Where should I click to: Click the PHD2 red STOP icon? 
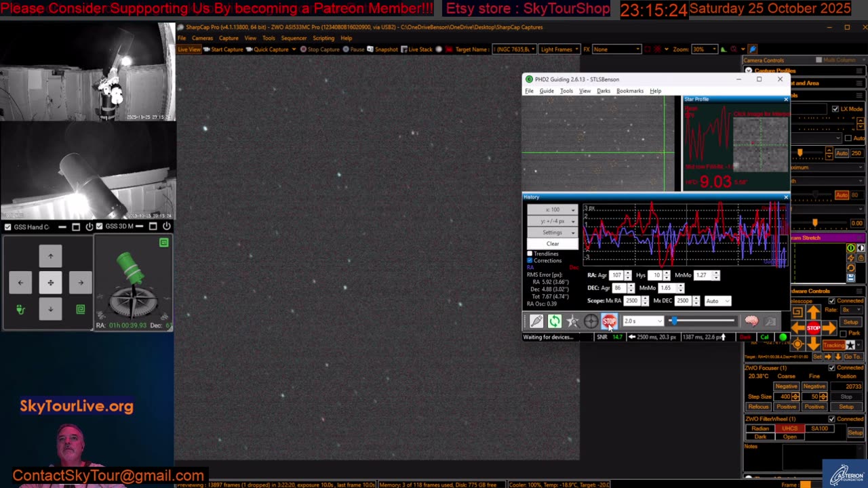(x=609, y=321)
